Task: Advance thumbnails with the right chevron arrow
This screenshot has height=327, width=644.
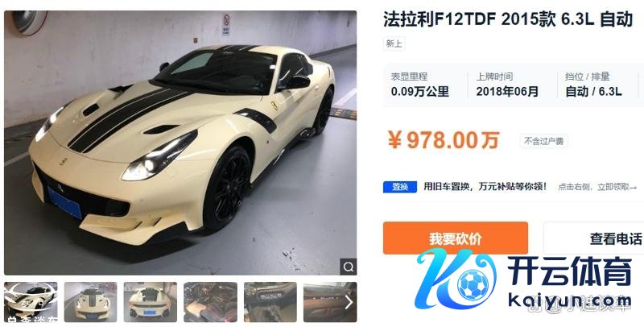Action: [x=349, y=302]
